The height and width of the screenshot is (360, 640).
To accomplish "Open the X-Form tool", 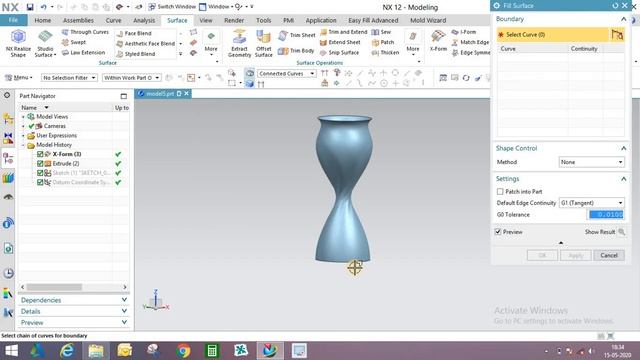I will point(438,41).
